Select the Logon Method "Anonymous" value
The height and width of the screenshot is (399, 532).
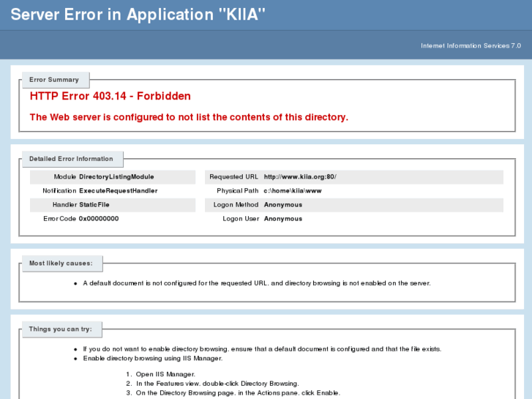[283, 205]
